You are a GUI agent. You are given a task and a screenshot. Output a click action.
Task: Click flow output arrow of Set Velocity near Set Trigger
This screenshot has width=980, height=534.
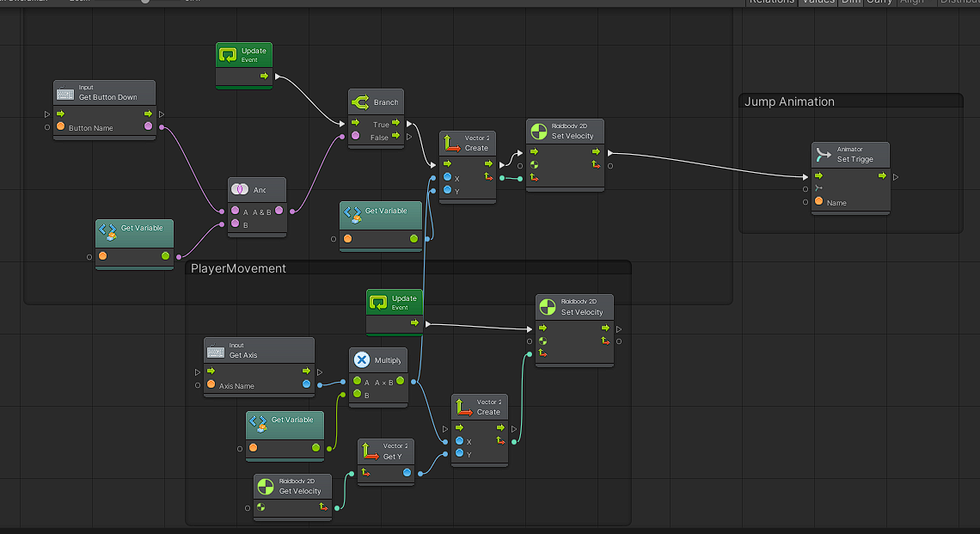click(596, 151)
